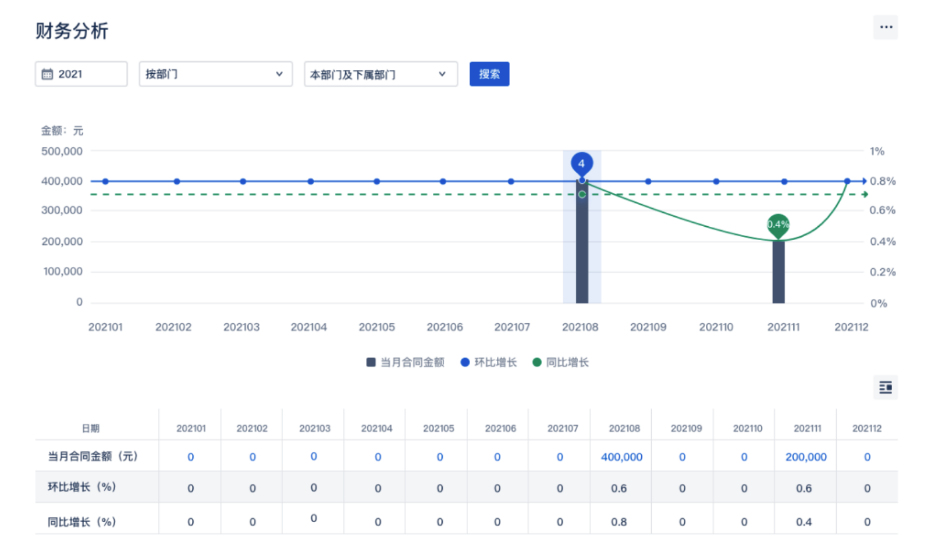The width and height of the screenshot is (931, 560).
Task: Select the 2021 year input field
Action: (x=81, y=74)
